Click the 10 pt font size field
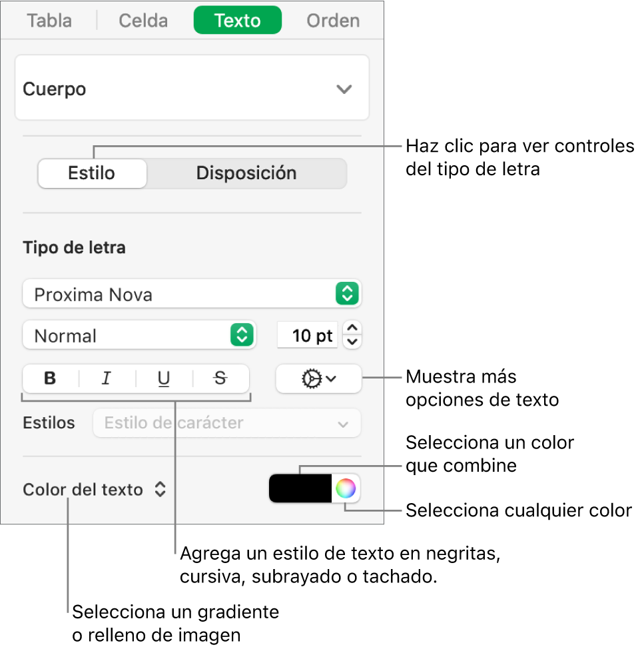The height and width of the screenshot is (653, 644). click(308, 335)
